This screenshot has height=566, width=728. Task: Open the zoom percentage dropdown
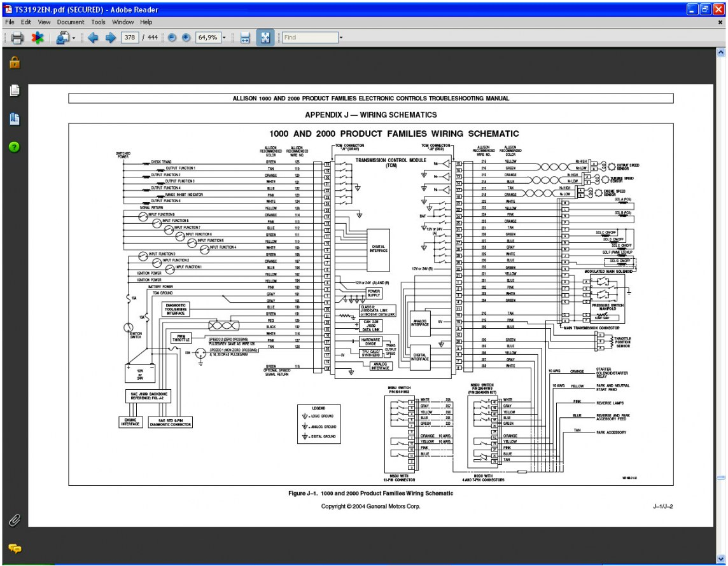pyautogui.click(x=223, y=38)
